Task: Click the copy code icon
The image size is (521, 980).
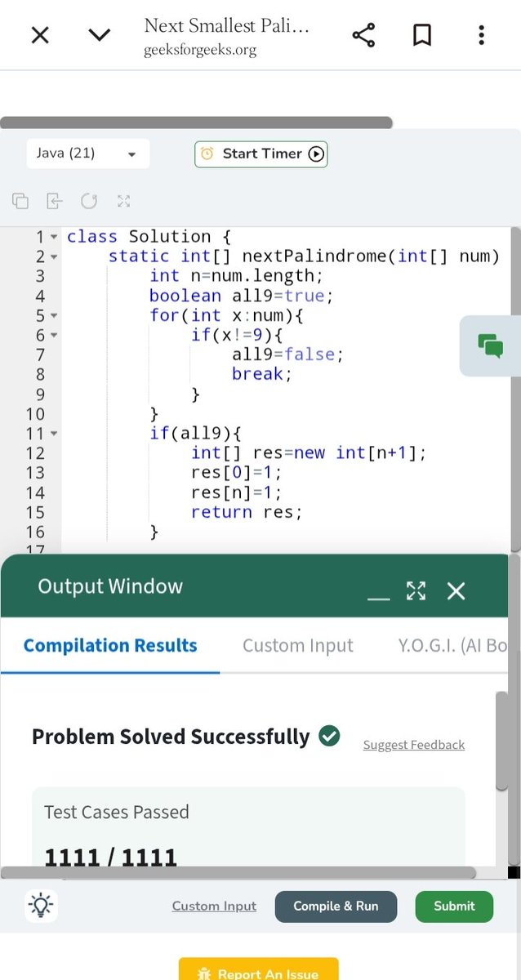Action: pos(20,201)
